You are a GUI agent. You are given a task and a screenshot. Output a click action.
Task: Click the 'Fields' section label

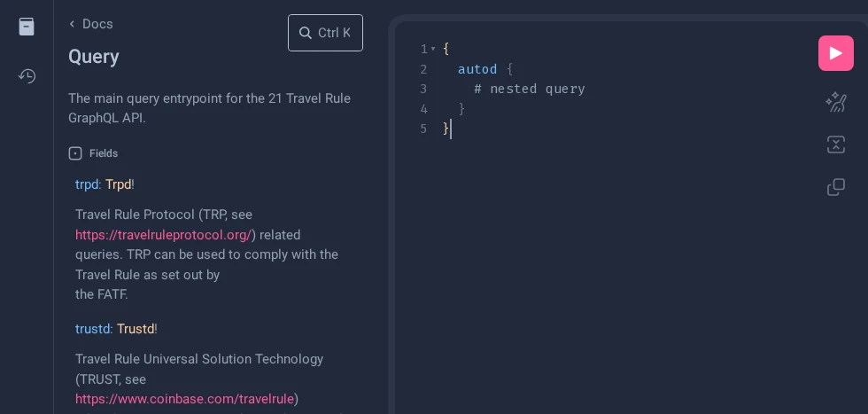coord(104,153)
